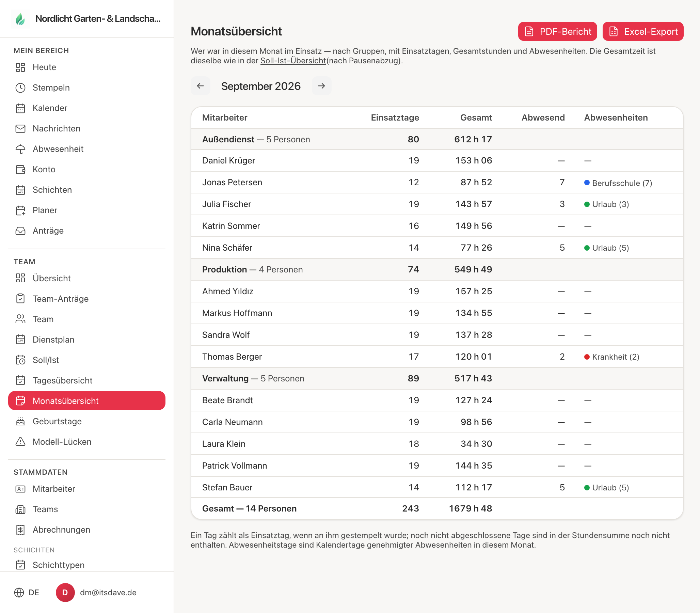
Task: Click the Nordlicht leaf logo
Action: click(20, 19)
